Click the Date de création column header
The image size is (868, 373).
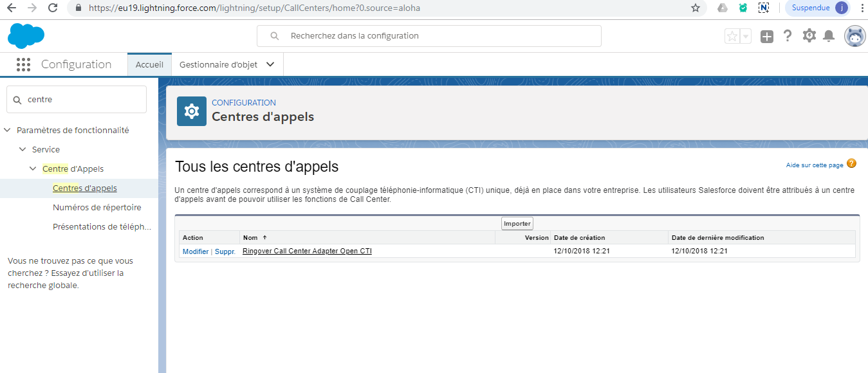(579, 237)
